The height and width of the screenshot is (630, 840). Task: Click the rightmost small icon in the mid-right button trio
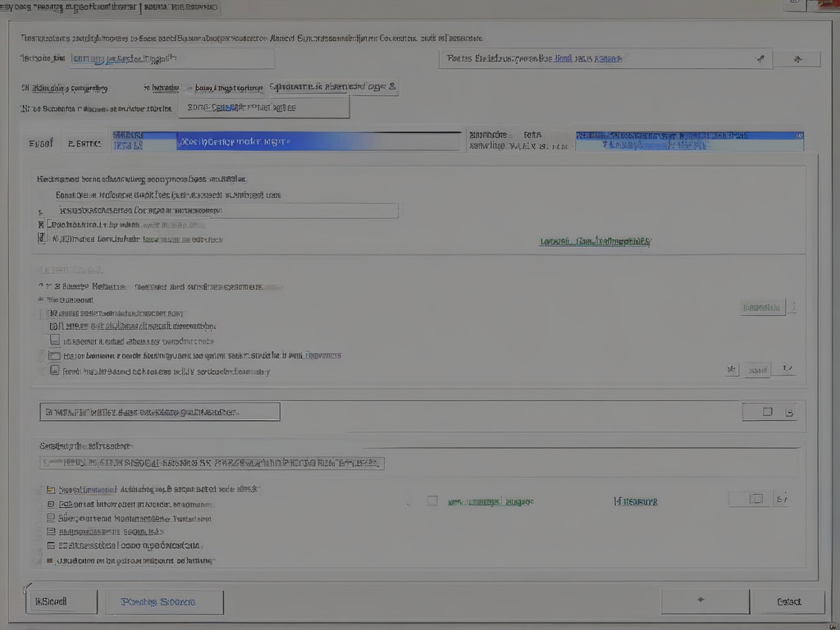coord(786,370)
